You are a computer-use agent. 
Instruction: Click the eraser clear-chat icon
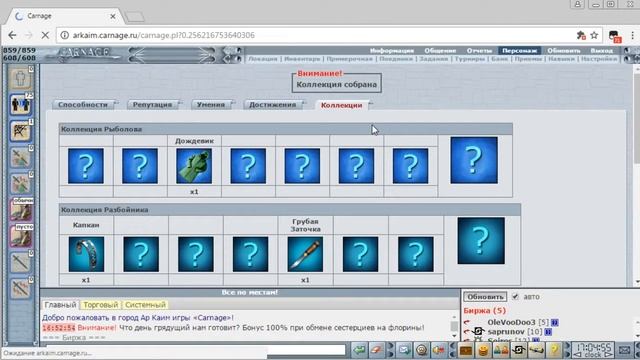tap(376, 350)
